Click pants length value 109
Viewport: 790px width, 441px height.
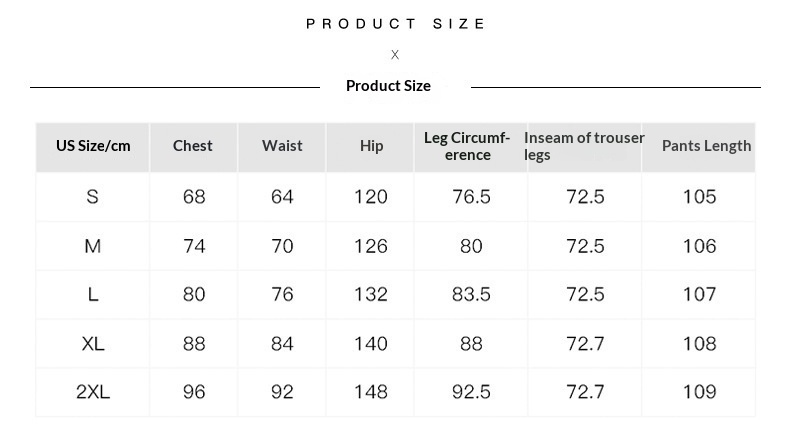click(700, 393)
